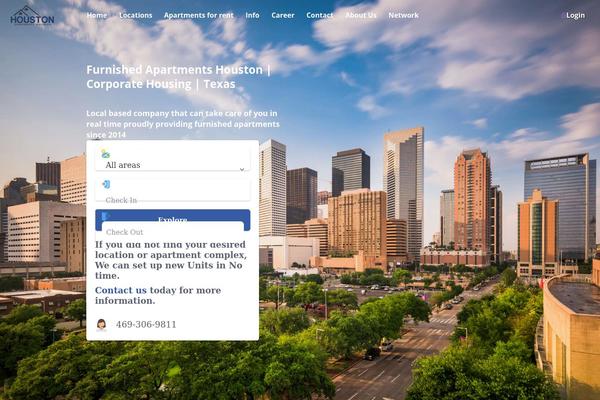Open the Info menu item

point(252,15)
